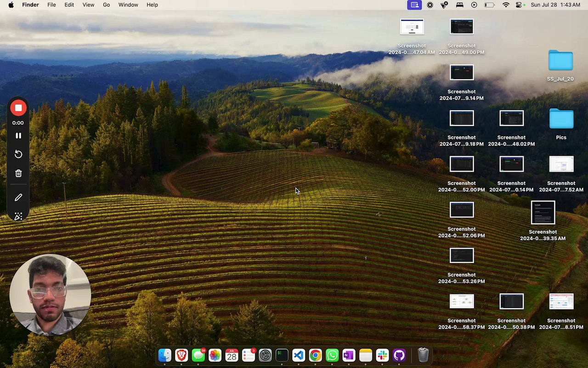Open WhatsApp from the Dock

click(x=332, y=355)
